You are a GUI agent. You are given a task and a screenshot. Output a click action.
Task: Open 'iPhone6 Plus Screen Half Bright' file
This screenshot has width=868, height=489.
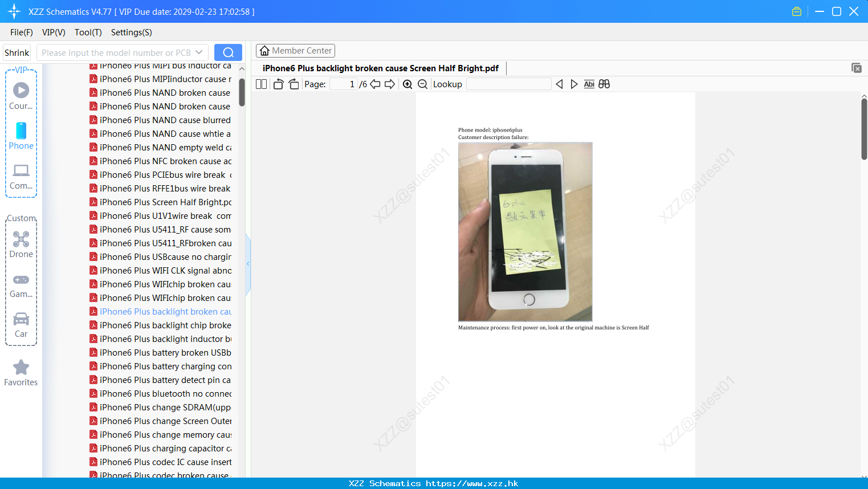(x=160, y=202)
